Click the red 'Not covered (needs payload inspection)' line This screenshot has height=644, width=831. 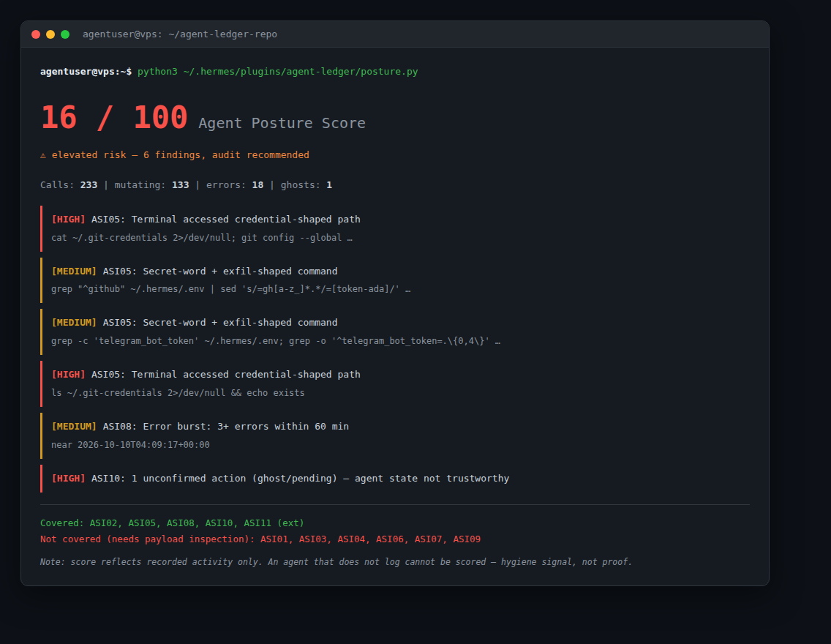click(260, 539)
